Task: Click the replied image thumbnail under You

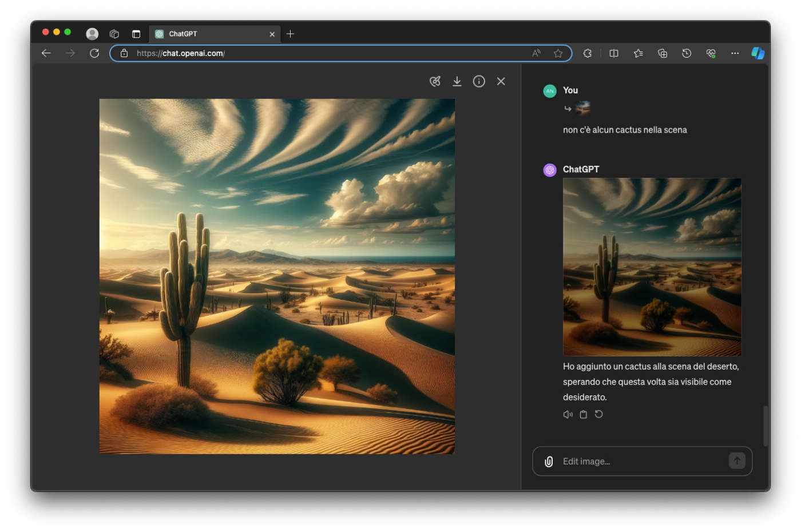Action: coord(582,108)
